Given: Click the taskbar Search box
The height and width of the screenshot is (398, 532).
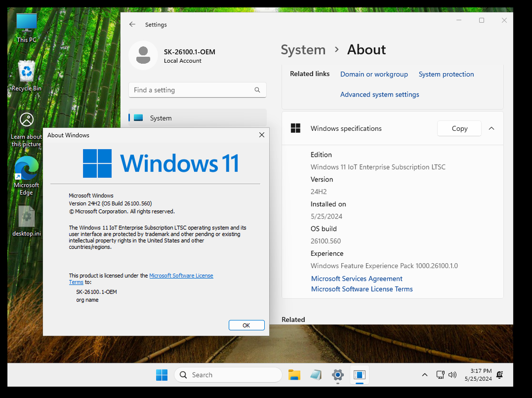Looking at the screenshot, I should coord(228,375).
